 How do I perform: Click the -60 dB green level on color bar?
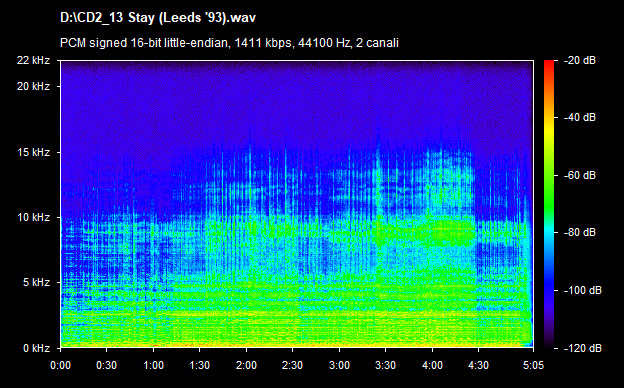click(x=549, y=175)
